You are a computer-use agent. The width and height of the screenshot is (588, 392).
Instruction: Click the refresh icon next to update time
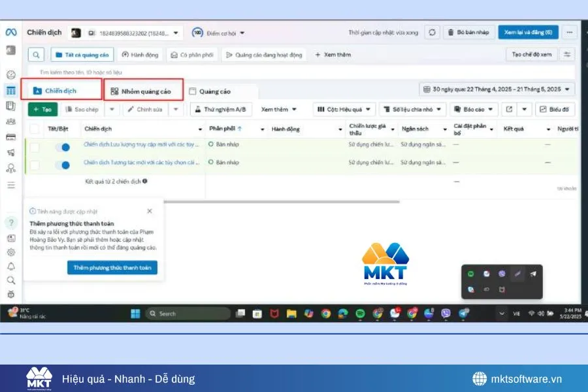431,32
